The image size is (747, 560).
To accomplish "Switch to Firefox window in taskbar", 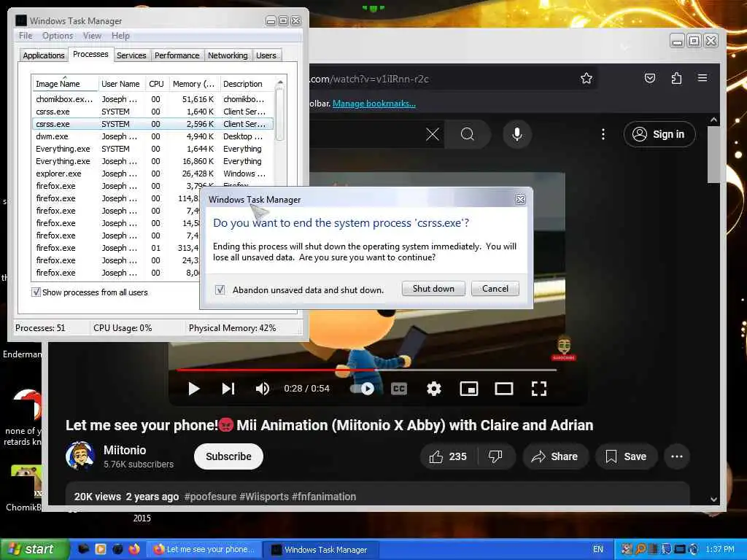I will point(204,549).
